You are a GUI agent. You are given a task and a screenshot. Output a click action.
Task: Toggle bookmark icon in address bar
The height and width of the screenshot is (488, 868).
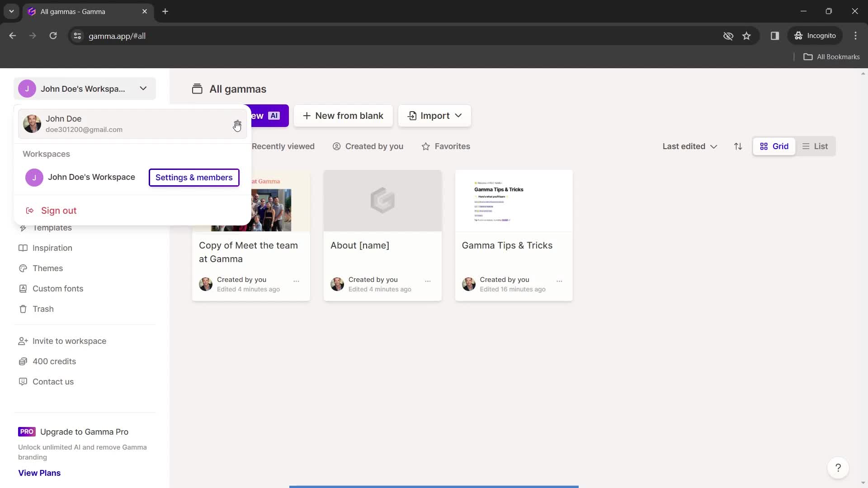(x=747, y=36)
